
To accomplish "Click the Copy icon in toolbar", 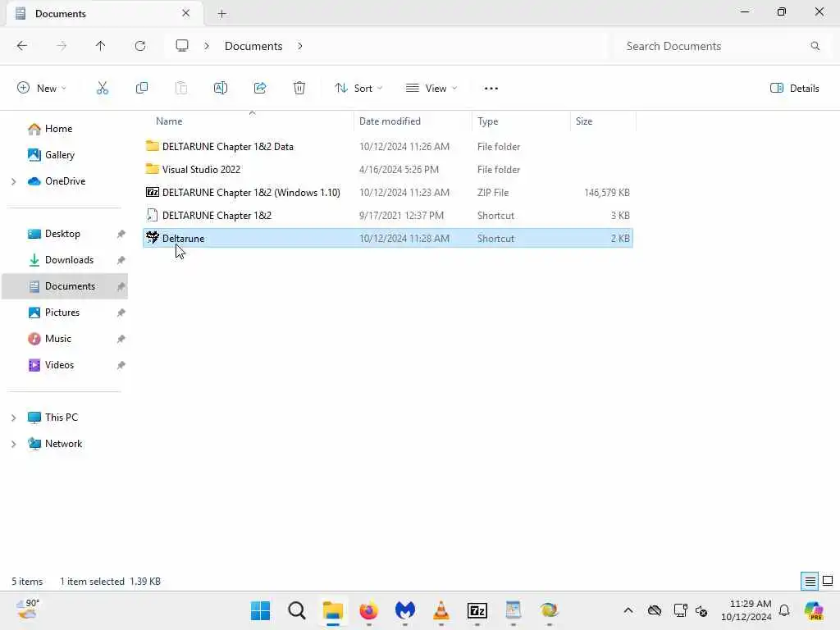I will 142,89.
